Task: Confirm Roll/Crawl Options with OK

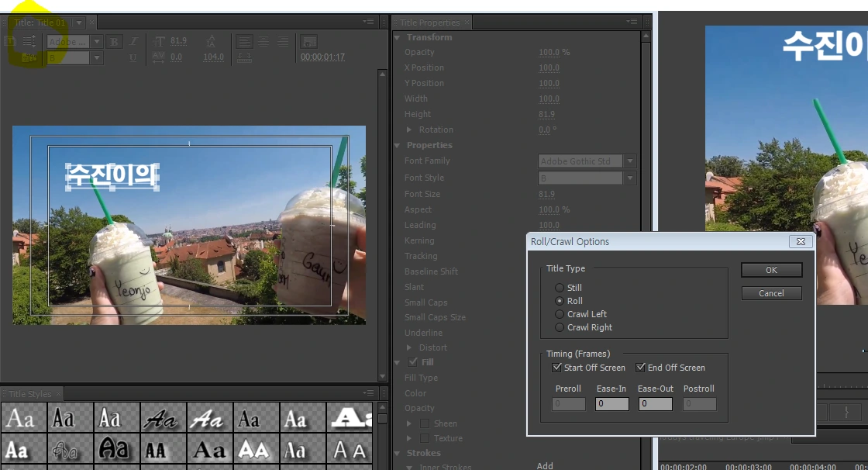Action: (x=772, y=270)
